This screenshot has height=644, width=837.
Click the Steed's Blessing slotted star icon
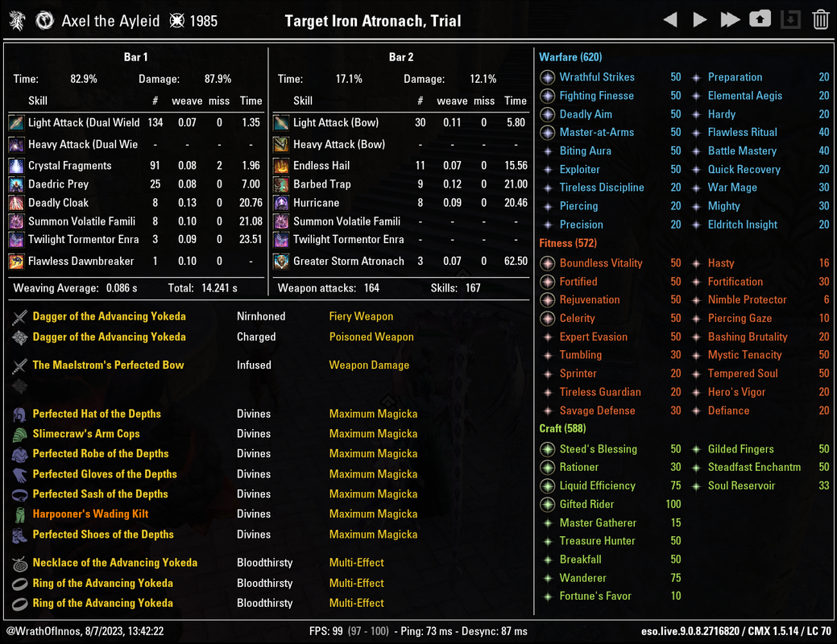pyautogui.click(x=547, y=449)
